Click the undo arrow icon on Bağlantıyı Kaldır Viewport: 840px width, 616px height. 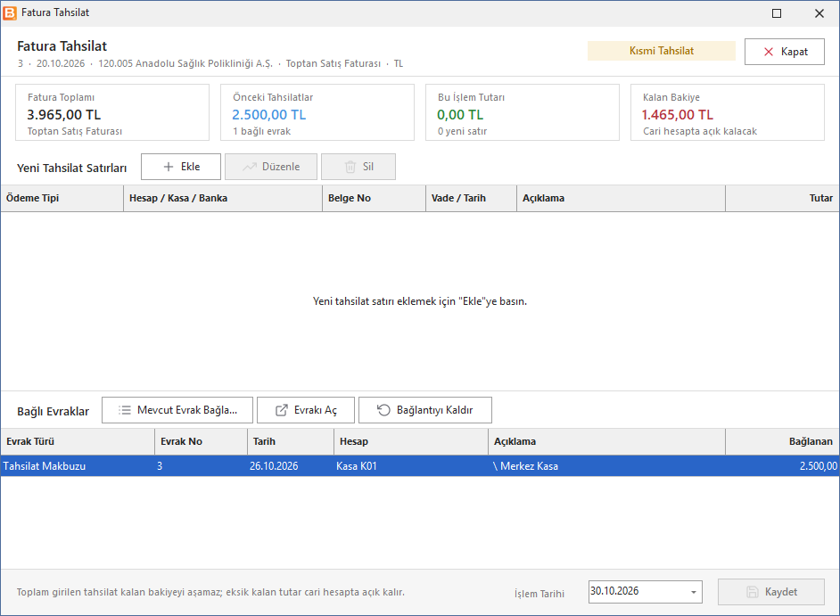click(x=383, y=410)
